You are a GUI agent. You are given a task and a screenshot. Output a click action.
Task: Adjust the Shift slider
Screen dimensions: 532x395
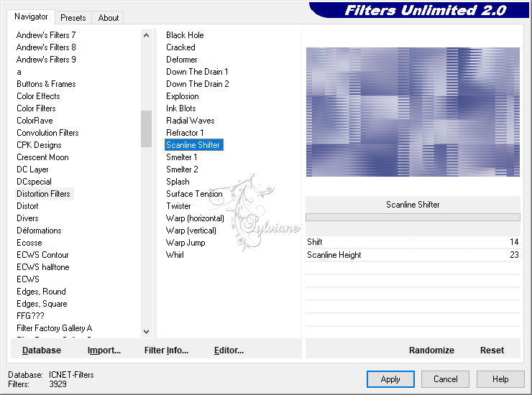[x=413, y=242]
